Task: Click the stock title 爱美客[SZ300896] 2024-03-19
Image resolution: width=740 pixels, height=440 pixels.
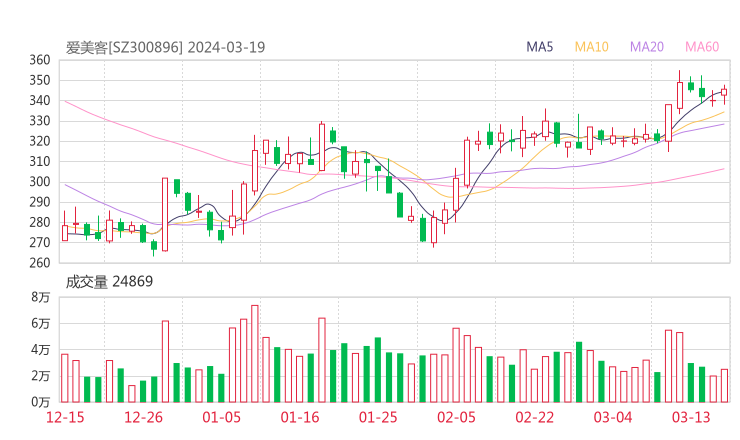Action: (165, 47)
